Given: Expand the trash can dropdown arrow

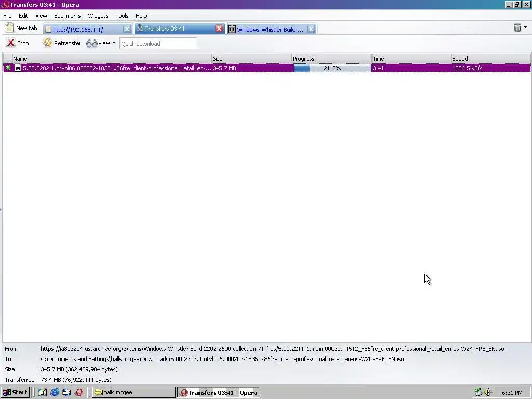Looking at the screenshot, I should (x=526, y=28).
